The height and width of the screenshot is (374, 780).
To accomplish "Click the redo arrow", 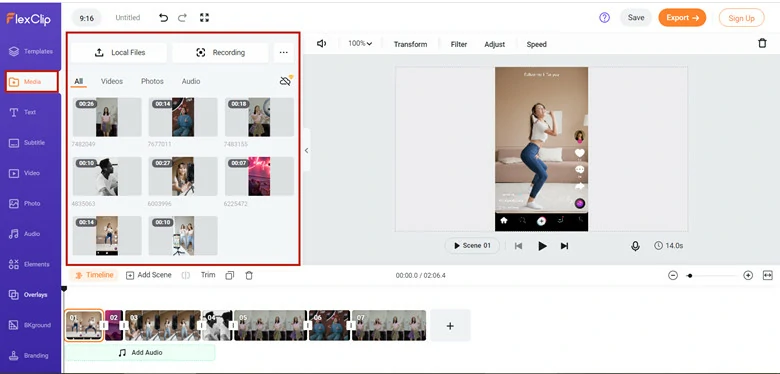I will click(x=183, y=18).
